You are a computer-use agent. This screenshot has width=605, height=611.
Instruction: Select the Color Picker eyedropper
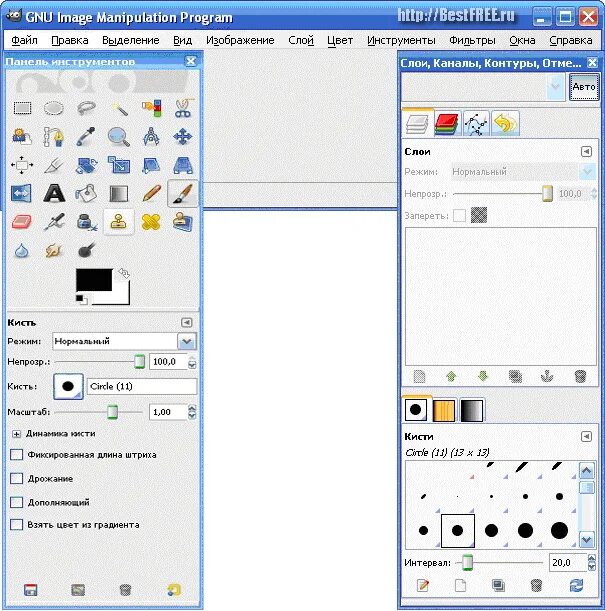pyautogui.click(x=86, y=137)
